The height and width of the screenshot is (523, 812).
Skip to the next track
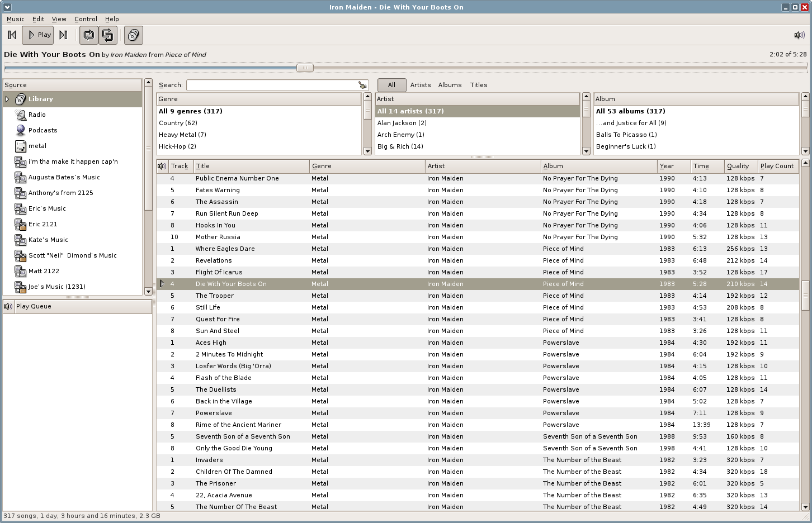(x=63, y=35)
